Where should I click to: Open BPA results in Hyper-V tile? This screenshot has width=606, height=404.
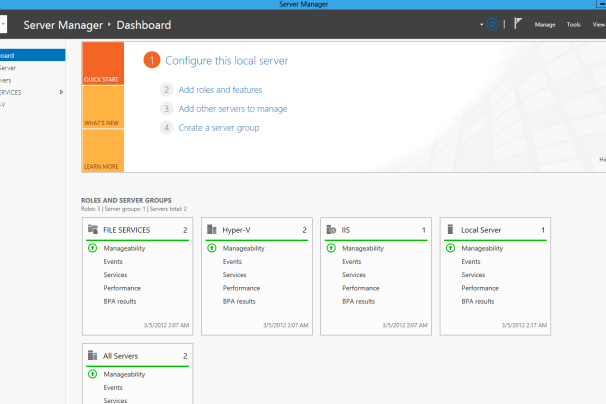(239, 301)
